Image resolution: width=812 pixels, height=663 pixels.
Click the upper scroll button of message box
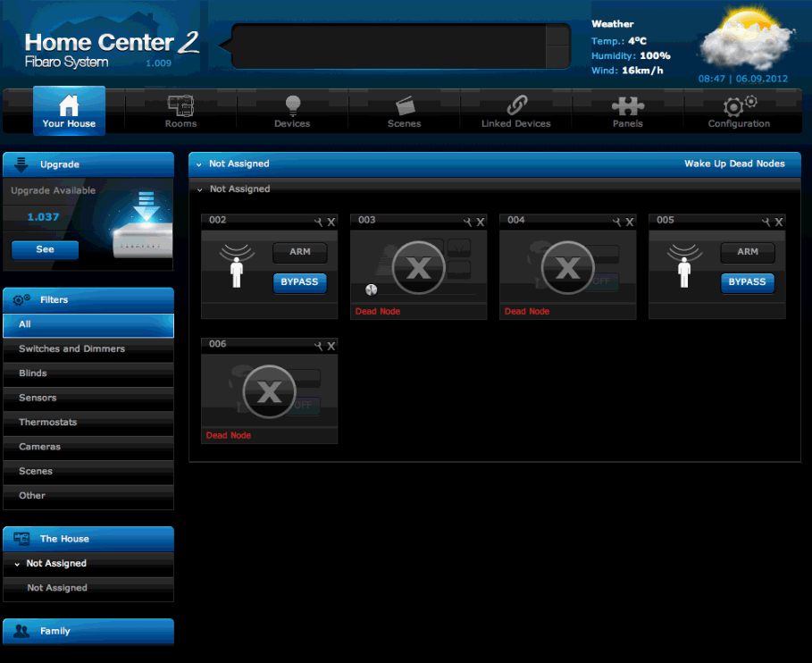[557, 35]
